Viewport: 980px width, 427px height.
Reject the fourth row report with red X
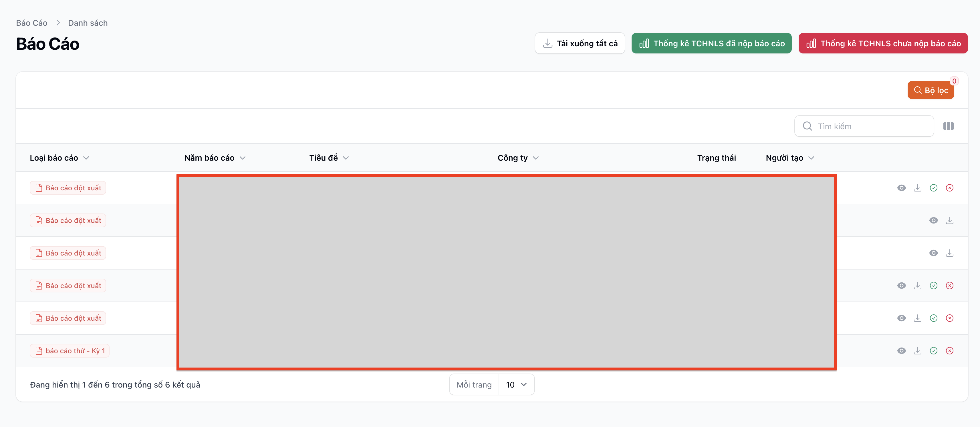click(x=950, y=286)
